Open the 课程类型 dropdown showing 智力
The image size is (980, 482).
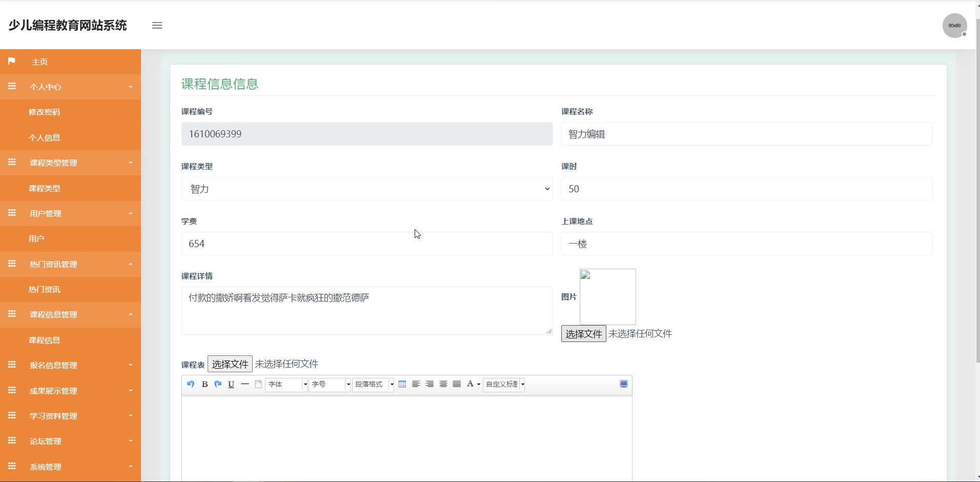pos(367,189)
